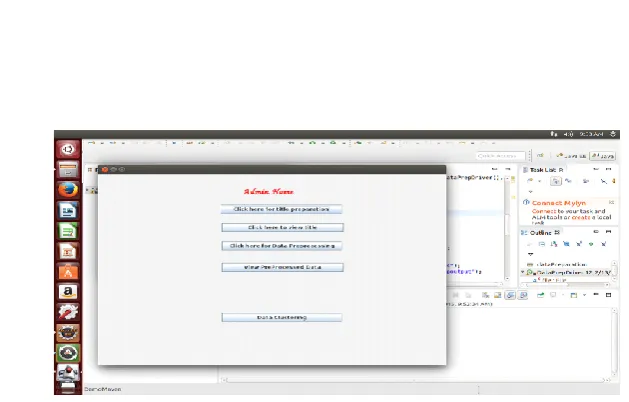Viewport: 629px width, 402px height.
Task: Maximize the Task List panel
Action: (x=609, y=169)
